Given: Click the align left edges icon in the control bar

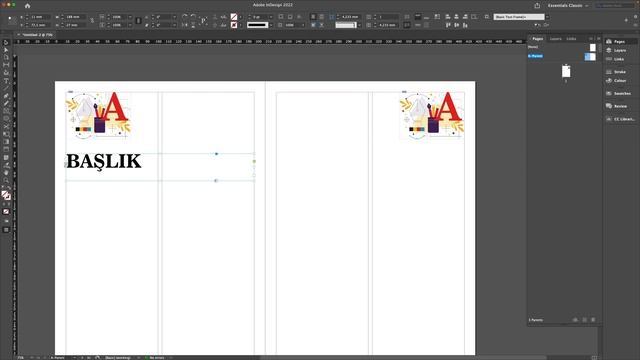Looking at the screenshot, I should 448,17.
